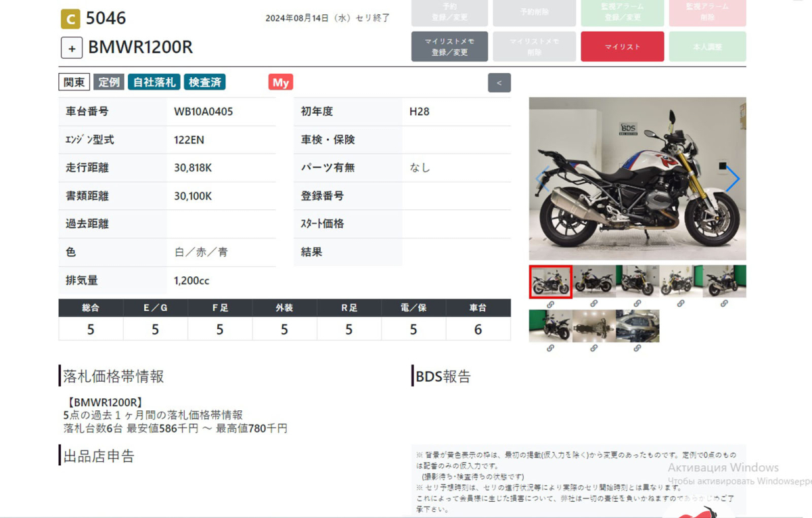Click the 監視アラーム 削除 button

(708, 12)
